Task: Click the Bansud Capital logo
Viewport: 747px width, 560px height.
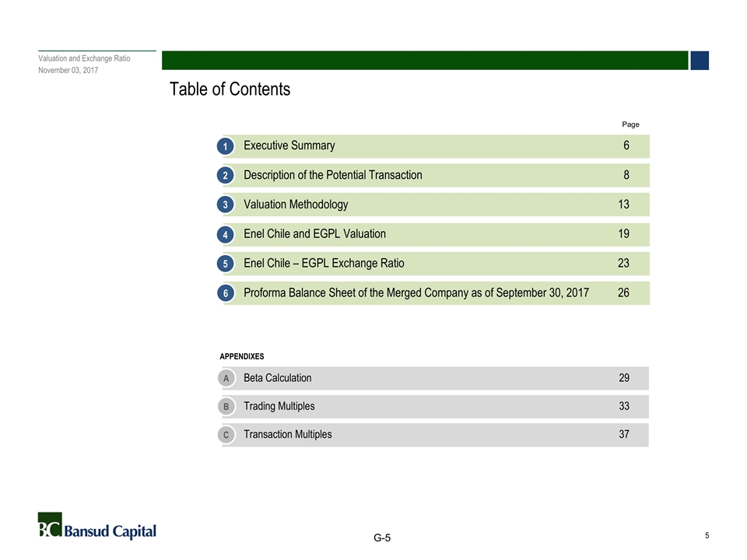Action: point(97,527)
